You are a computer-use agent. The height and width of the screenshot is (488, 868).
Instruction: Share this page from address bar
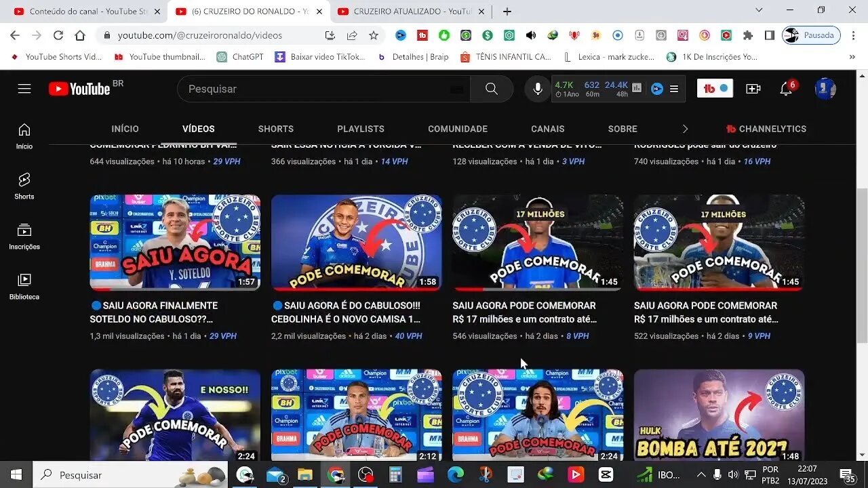[x=352, y=35]
